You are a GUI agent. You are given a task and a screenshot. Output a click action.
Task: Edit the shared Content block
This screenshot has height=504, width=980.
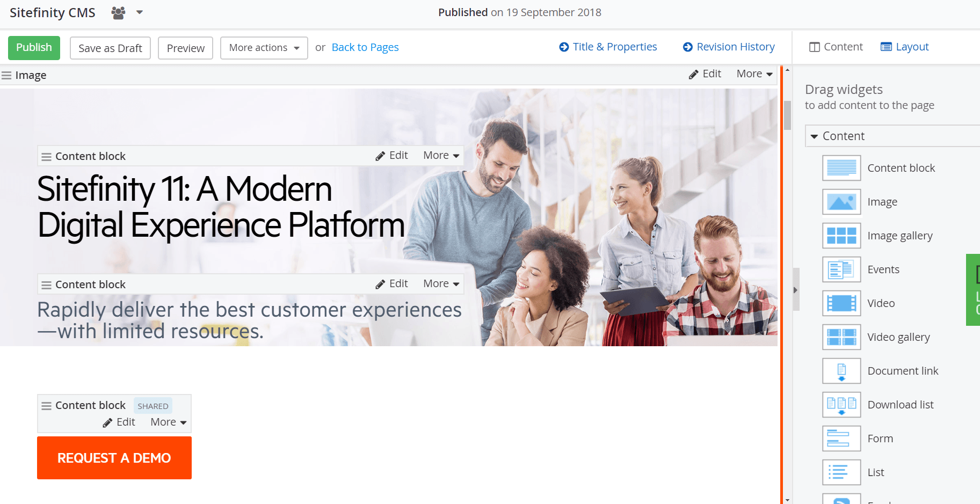119,422
